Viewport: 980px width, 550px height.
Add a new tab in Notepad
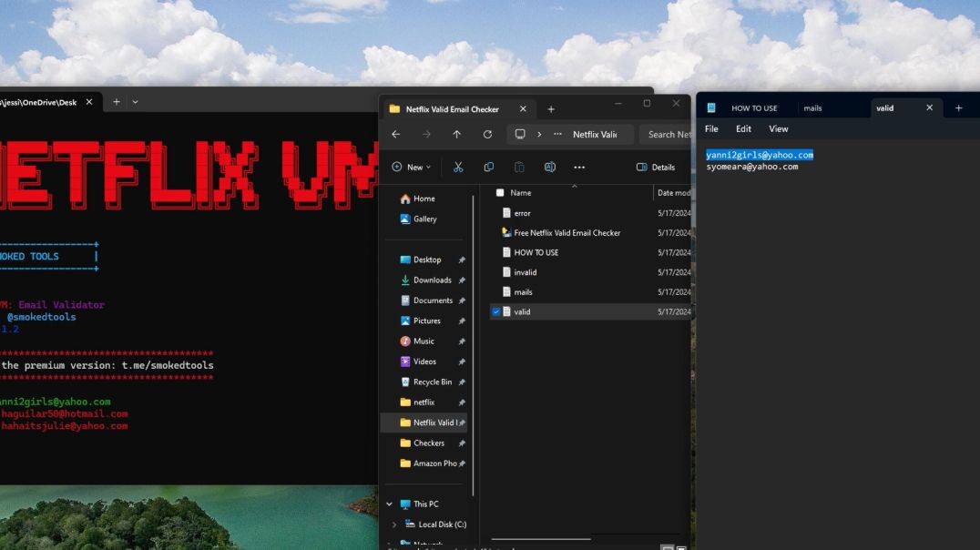pos(959,108)
